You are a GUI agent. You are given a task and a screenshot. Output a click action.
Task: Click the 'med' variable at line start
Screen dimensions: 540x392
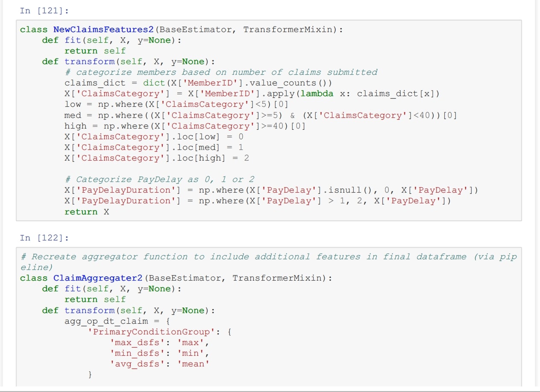click(73, 115)
